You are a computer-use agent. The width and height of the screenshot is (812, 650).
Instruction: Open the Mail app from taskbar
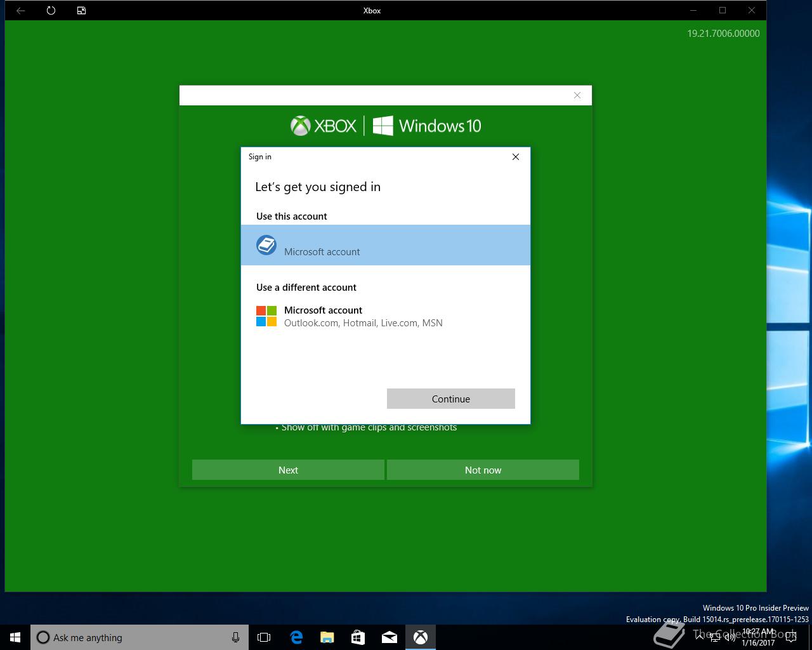(x=389, y=637)
